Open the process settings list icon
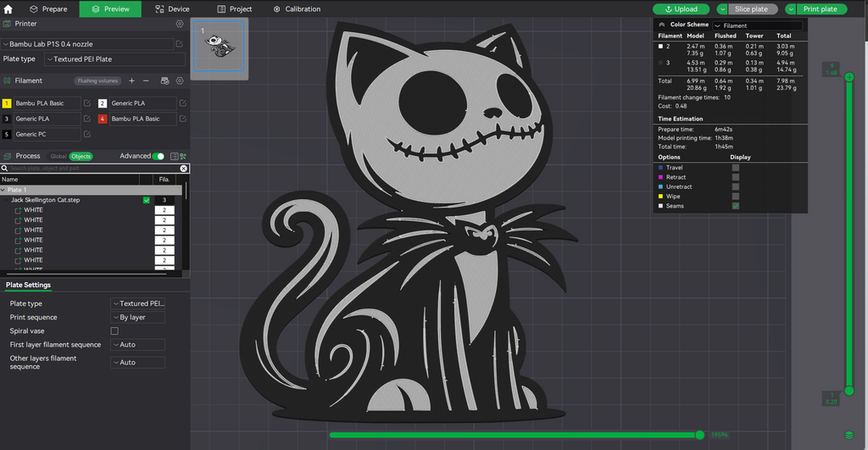The image size is (868, 450). pos(175,157)
